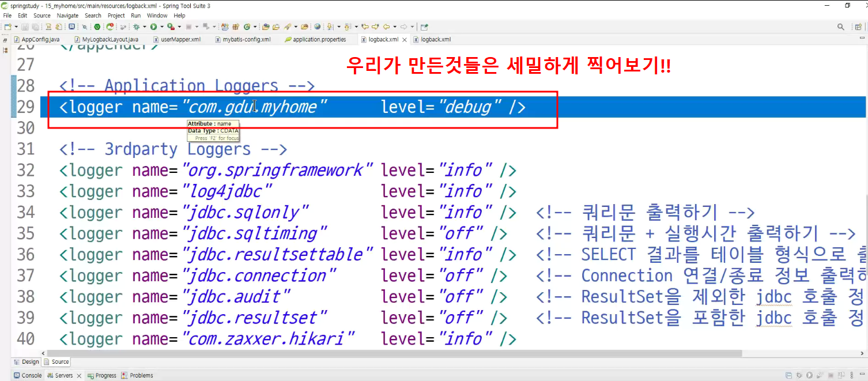Click the Debug bug icon

(x=136, y=27)
